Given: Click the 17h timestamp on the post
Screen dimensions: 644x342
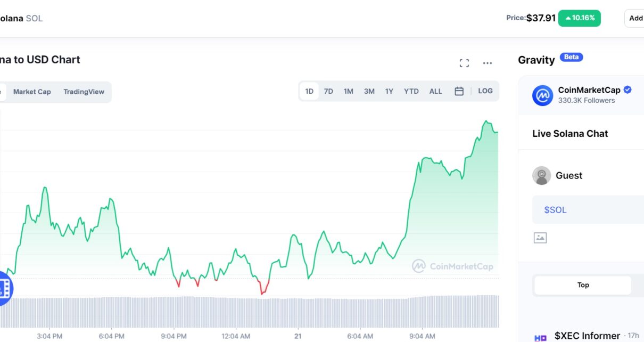Looking at the screenshot, I should pyautogui.click(x=633, y=336).
